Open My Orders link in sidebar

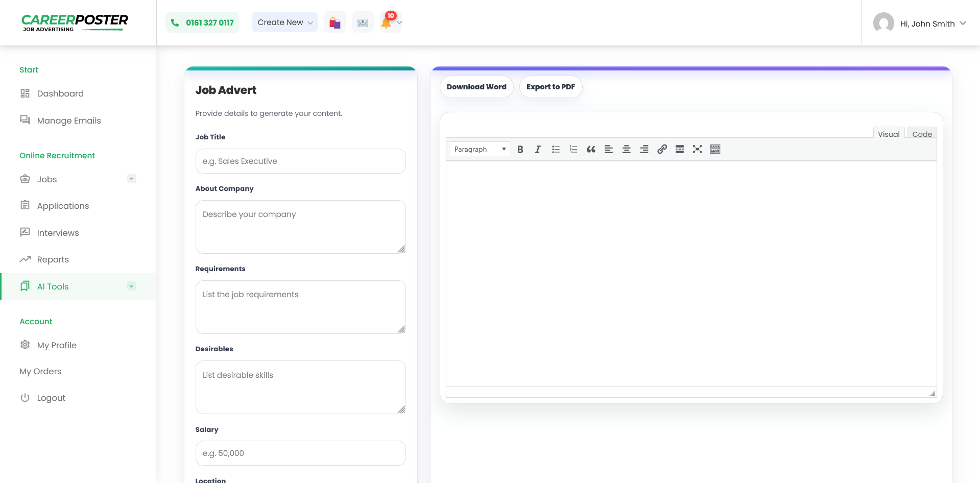coord(40,371)
